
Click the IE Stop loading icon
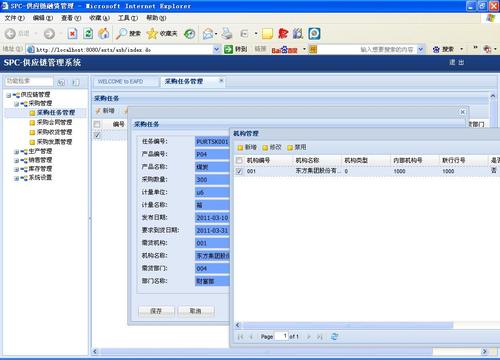click(72, 33)
